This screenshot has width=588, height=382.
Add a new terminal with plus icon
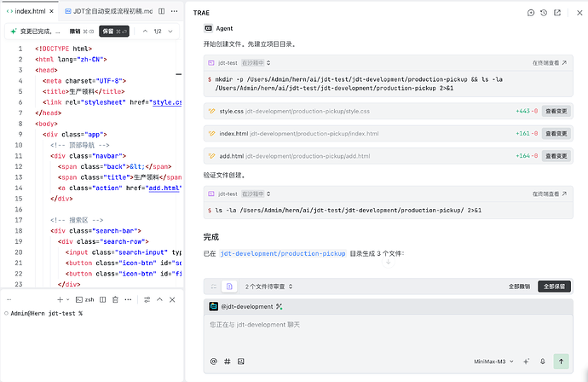click(60, 299)
